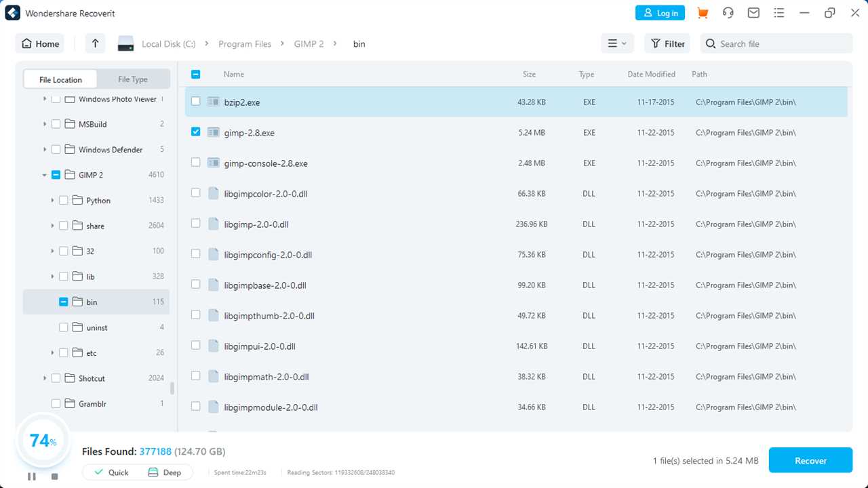This screenshot has height=488, width=868.
Task: Click the drive icon in breadcrumb
Action: click(125, 44)
